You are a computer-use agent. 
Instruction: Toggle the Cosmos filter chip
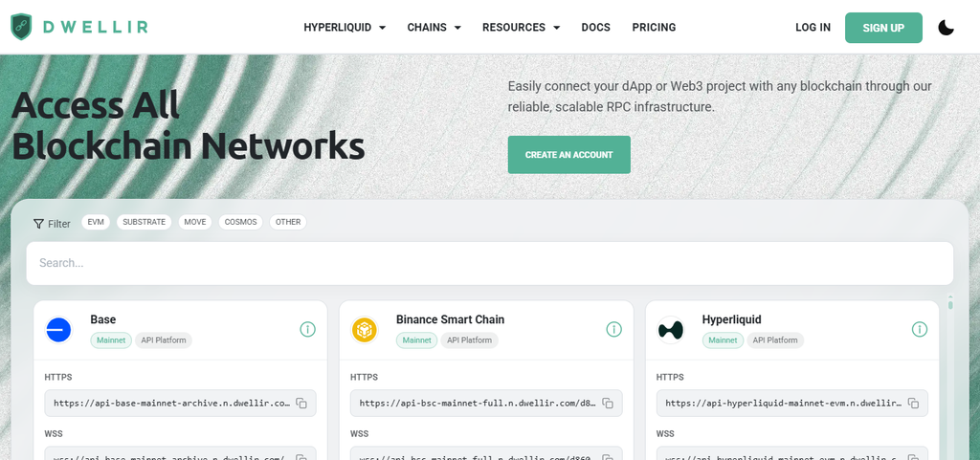[240, 222]
